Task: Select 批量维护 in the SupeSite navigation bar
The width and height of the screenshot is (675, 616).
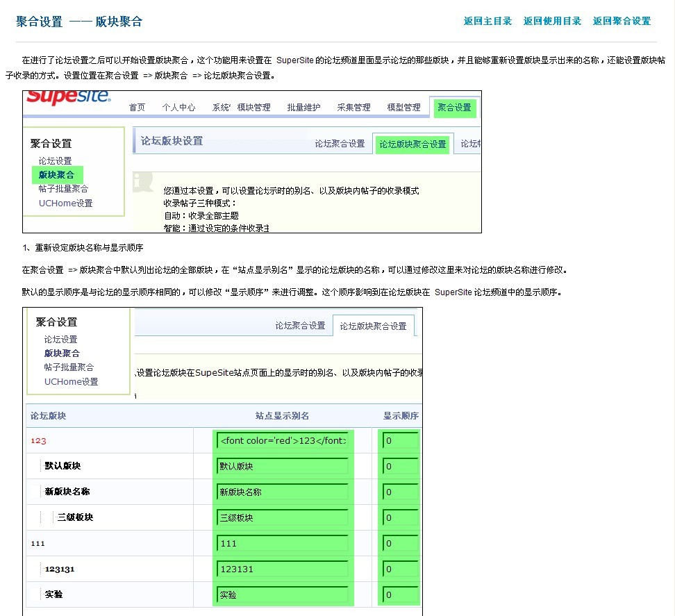Action: pyautogui.click(x=303, y=107)
